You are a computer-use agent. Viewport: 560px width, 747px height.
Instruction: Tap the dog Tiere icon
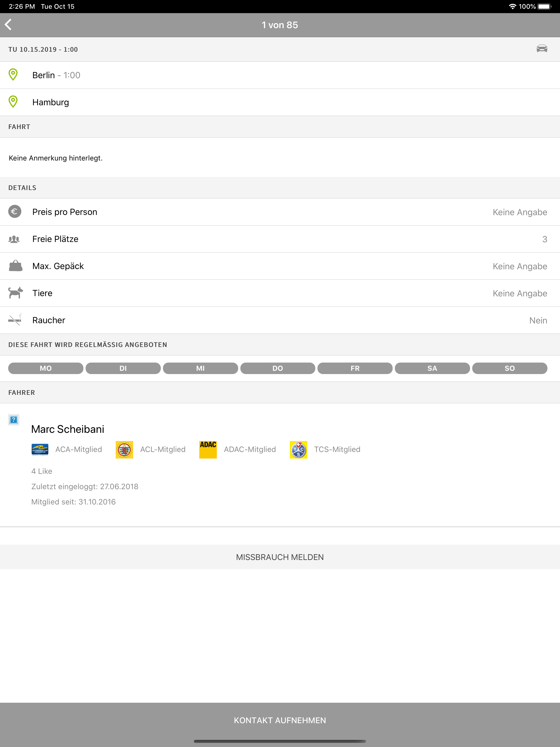pos(15,293)
